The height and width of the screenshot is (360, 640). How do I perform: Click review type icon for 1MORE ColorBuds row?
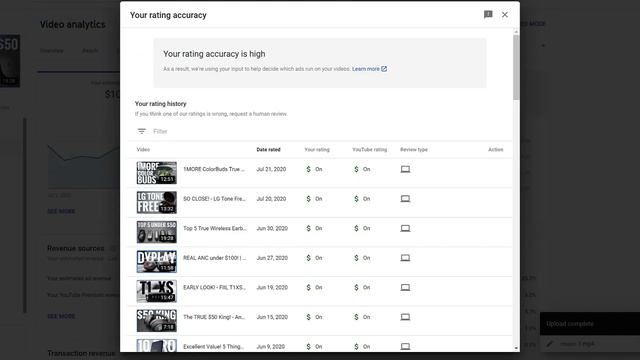405,169
